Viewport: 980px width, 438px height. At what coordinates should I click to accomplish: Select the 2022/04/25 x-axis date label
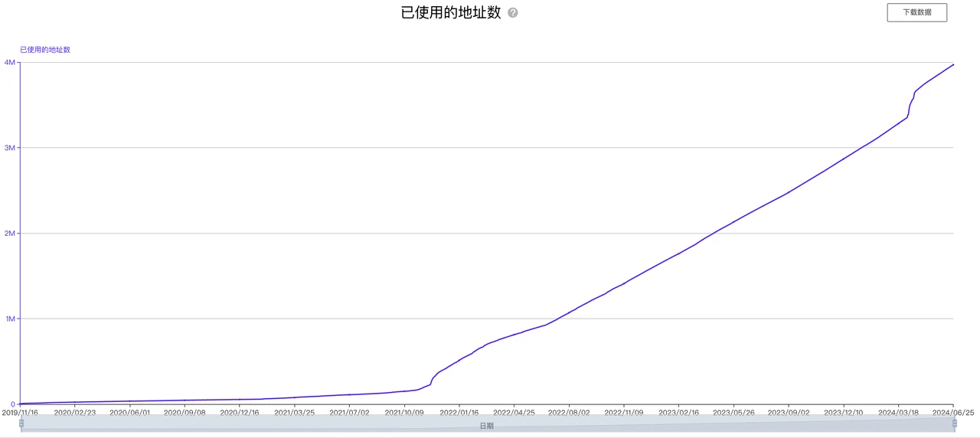[x=514, y=412]
